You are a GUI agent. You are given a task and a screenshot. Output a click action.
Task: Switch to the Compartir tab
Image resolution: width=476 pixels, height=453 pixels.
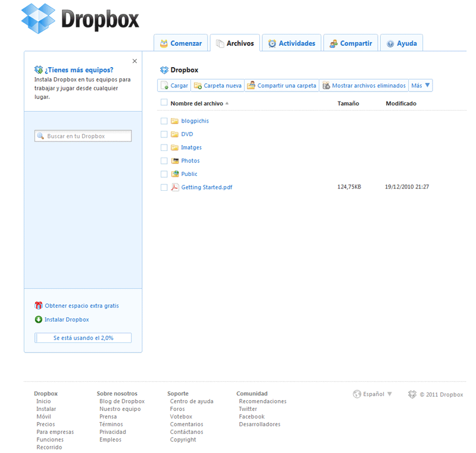tap(350, 43)
